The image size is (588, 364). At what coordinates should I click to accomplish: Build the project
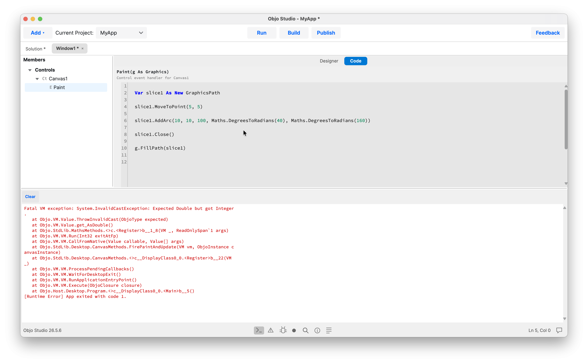click(x=294, y=33)
